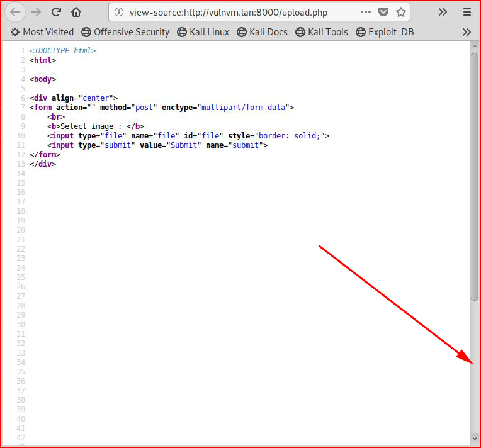Bookmark this page with the star
The height and width of the screenshot is (448, 481).
pyautogui.click(x=400, y=12)
